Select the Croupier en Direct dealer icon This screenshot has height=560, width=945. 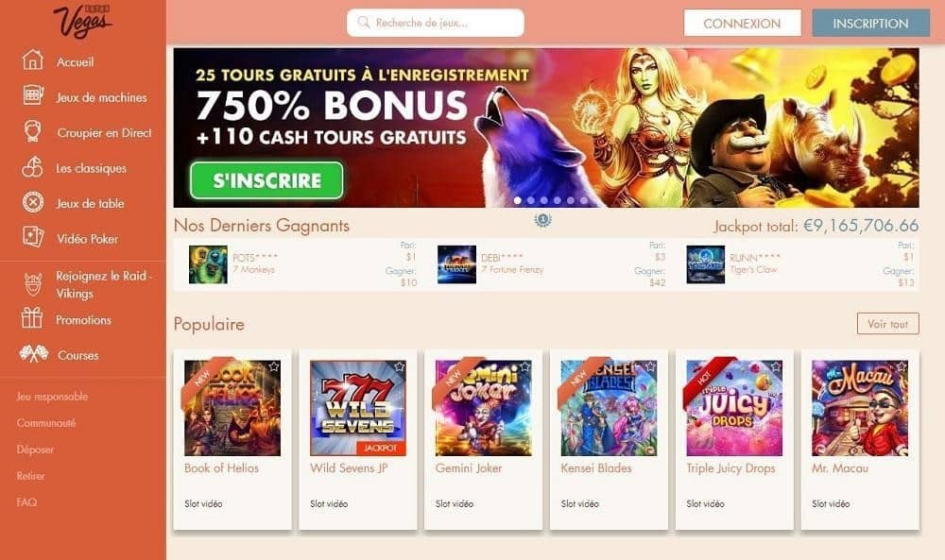point(32,130)
